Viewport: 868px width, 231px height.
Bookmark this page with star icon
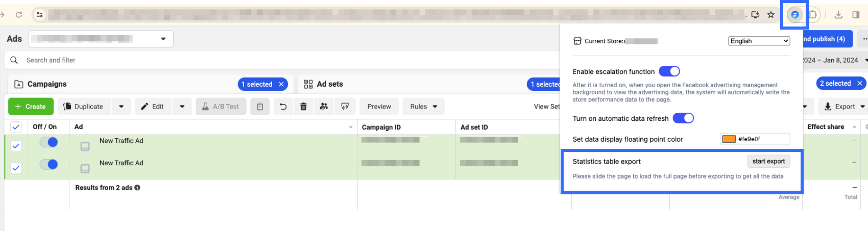click(771, 15)
